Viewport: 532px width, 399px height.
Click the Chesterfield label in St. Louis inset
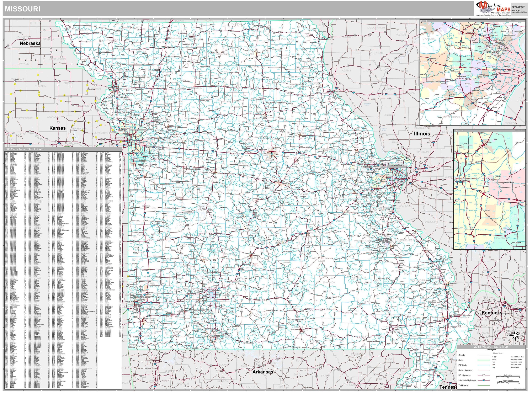coord(432,58)
